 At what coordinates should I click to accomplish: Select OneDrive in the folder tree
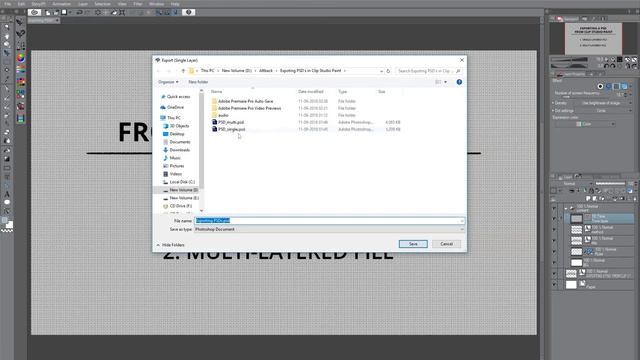click(x=172, y=107)
